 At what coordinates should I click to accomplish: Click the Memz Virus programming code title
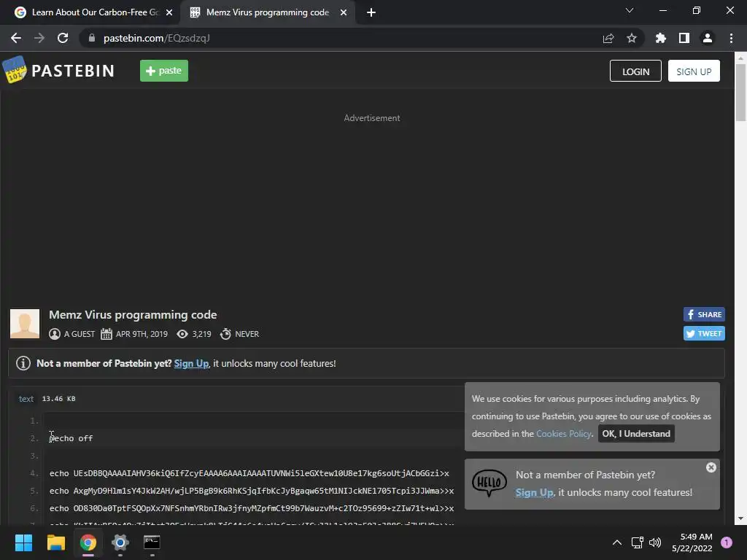(133, 315)
